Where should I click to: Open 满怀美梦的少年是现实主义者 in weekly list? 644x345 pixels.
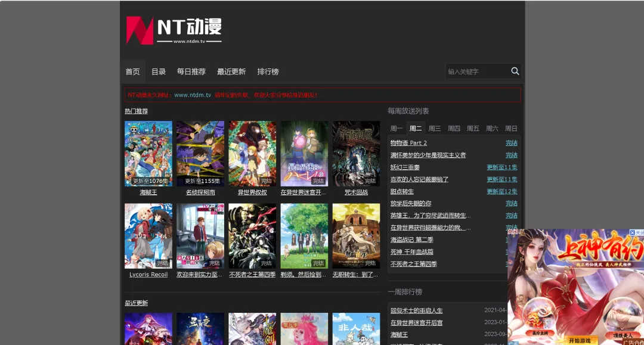pyautogui.click(x=428, y=155)
